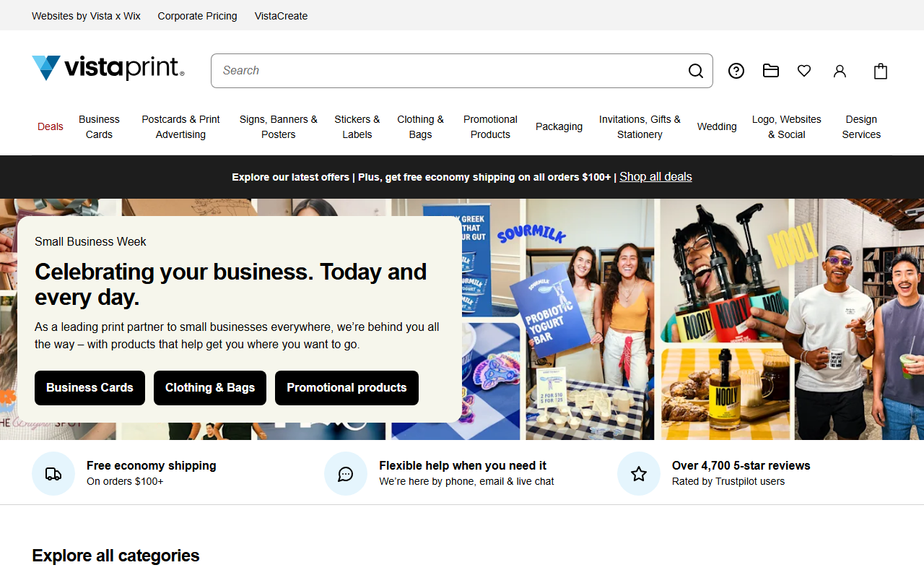Open Signs, Banners & Posters menu
This screenshot has height=578, width=924.
279,126
